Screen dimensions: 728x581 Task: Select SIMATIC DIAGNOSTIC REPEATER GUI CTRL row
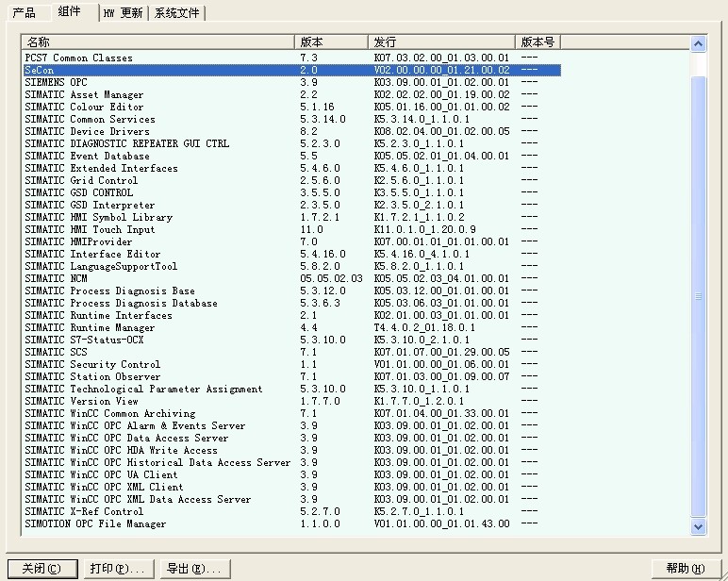click(292, 143)
